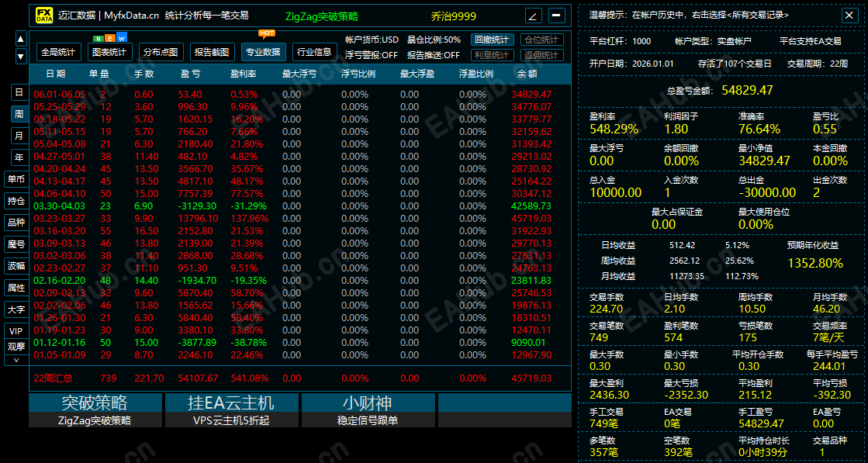
Task: Toggle the 仓位统计 button
Action: click(x=542, y=40)
